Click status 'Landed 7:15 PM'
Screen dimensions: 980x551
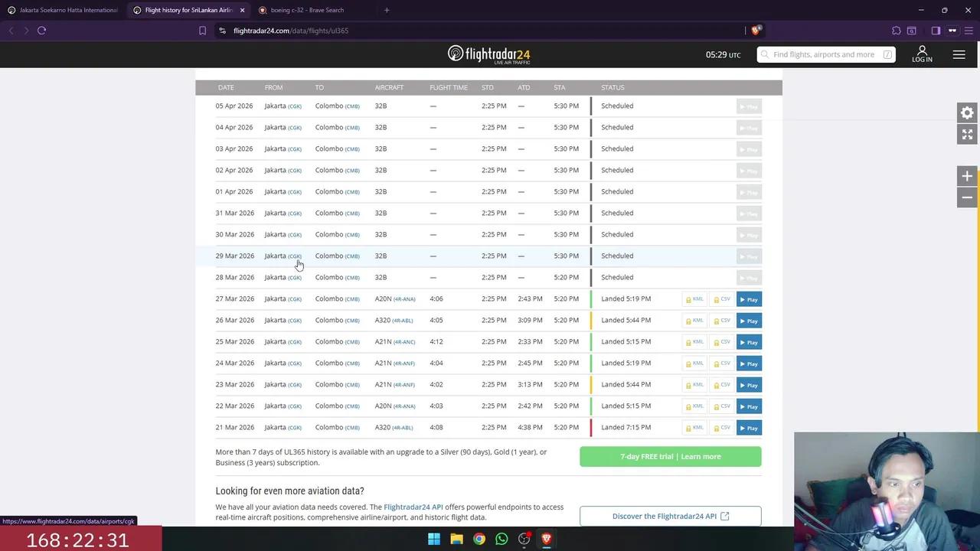click(626, 427)
